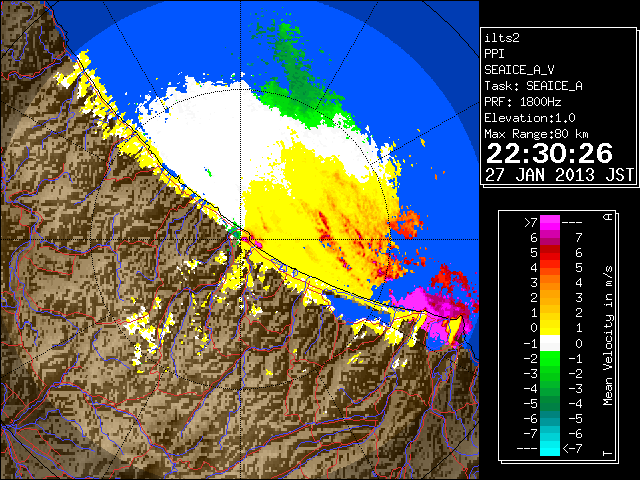This screenshot has width=640, height=480.
Task: Click the ">7" legend label
Action: pyautogui.click(x=531, y=222)
